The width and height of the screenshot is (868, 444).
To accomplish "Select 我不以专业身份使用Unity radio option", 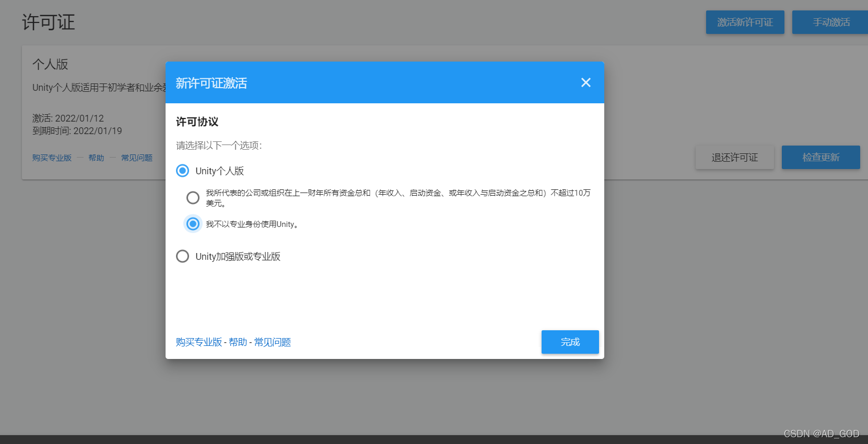I will (x=193, y=224).
